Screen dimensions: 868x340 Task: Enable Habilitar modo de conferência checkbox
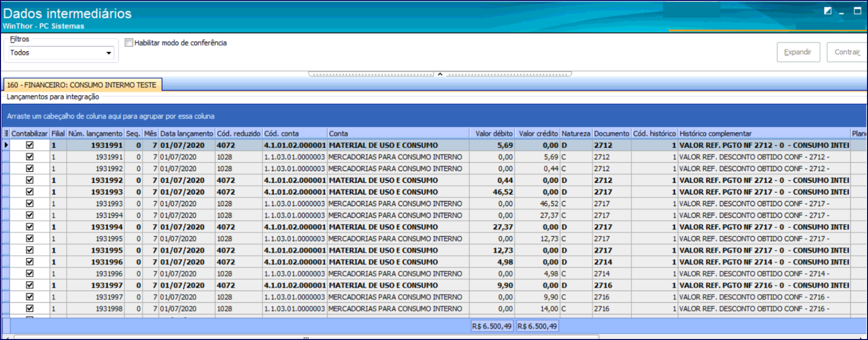coord(128,43)
